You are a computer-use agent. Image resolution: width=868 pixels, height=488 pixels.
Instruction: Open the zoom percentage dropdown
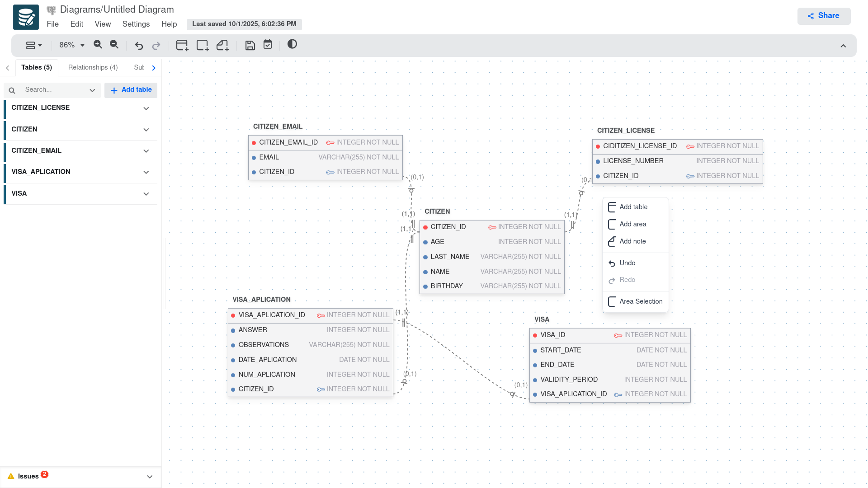click(71, 45)
